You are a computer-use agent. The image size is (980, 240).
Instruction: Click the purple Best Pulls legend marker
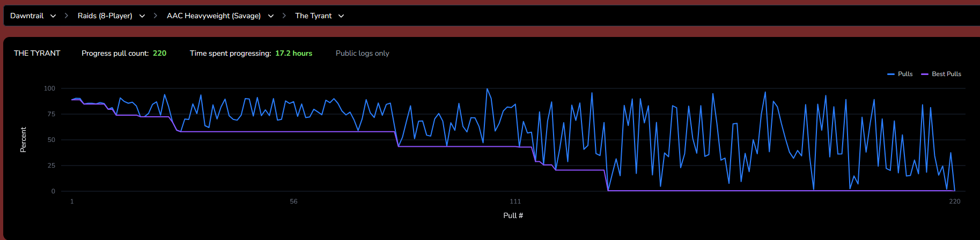click(925, 74)
